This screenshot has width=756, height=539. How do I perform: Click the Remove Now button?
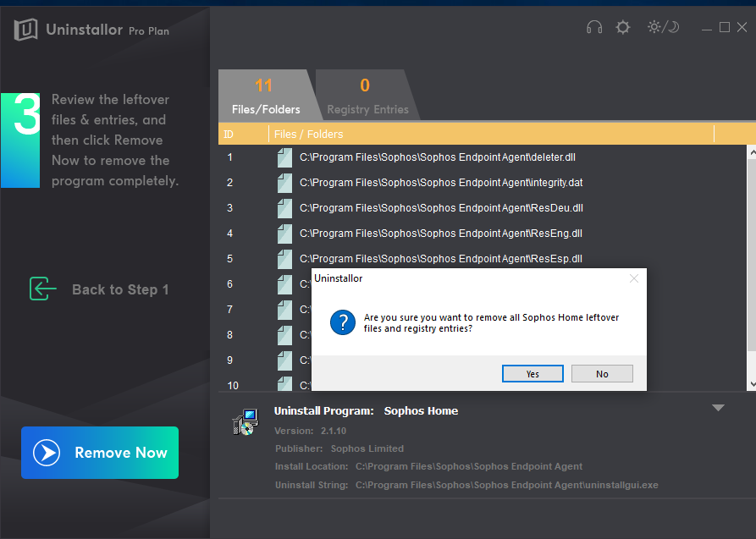click(x=100, y=453)
